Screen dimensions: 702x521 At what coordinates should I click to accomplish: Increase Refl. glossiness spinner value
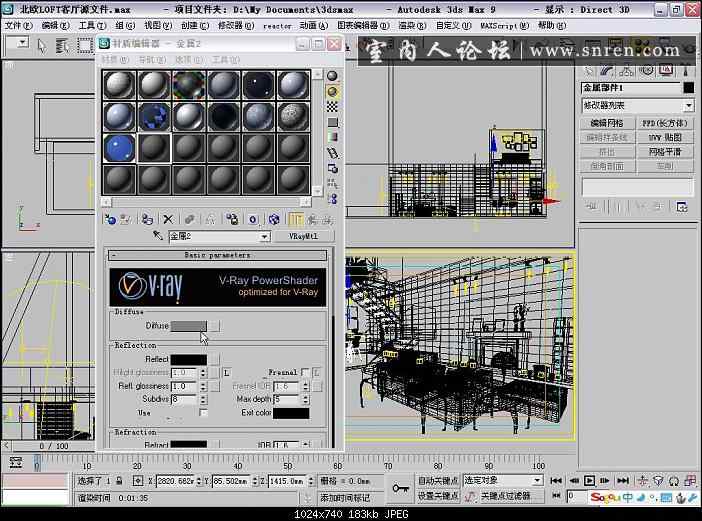point(203,384)
